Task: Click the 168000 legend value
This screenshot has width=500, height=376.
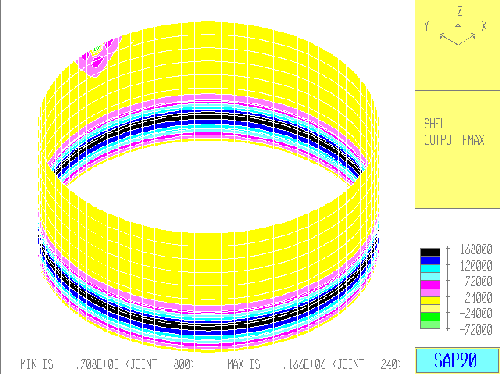Action: 476,249
